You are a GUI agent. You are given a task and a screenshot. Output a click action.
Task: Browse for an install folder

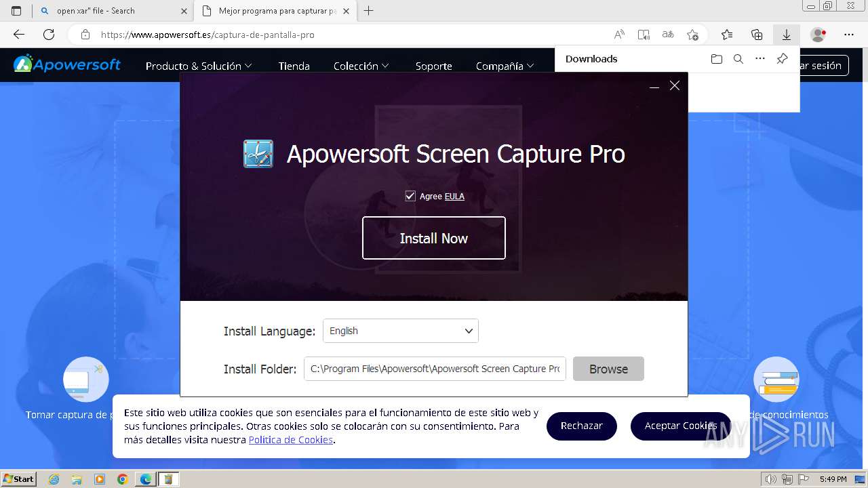pyautogui.click(x=608, y=369)
